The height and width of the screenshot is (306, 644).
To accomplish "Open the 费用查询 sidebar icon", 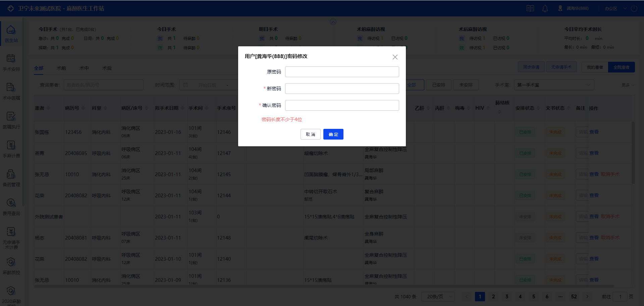I will pos(11,203).
